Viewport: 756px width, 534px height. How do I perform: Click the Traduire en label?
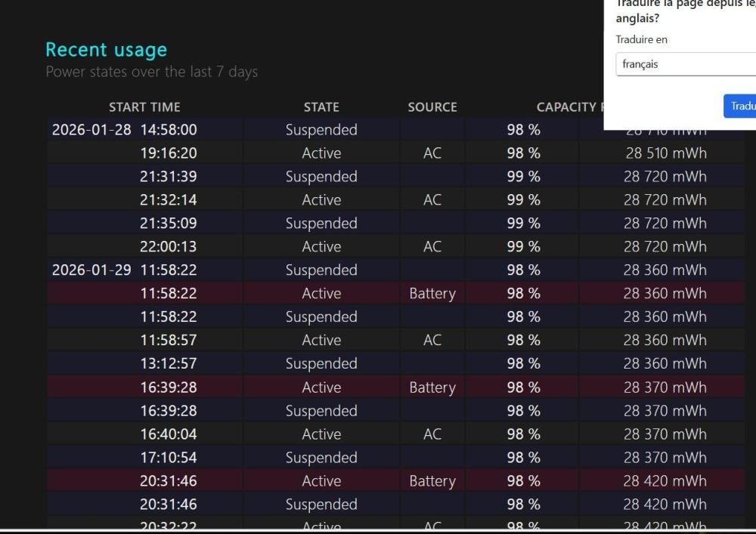[x=642, y=40]
